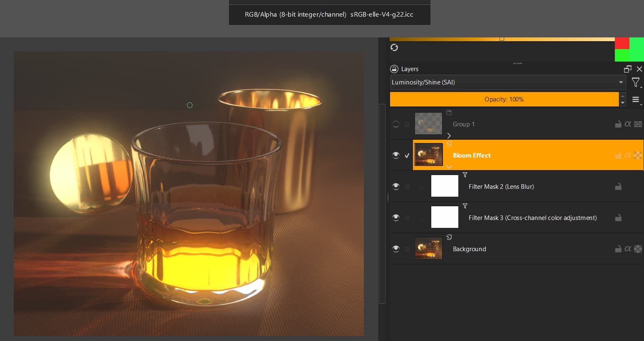The image size is (644, 341).
Task: Collapse the Bloom Effect layer masks
Action: coord(449,167)
